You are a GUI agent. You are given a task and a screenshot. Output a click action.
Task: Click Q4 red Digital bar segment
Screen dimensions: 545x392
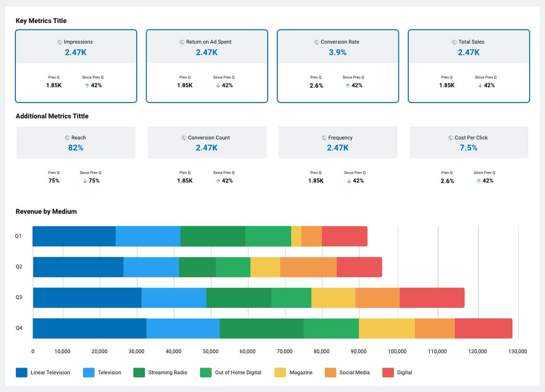484,328
